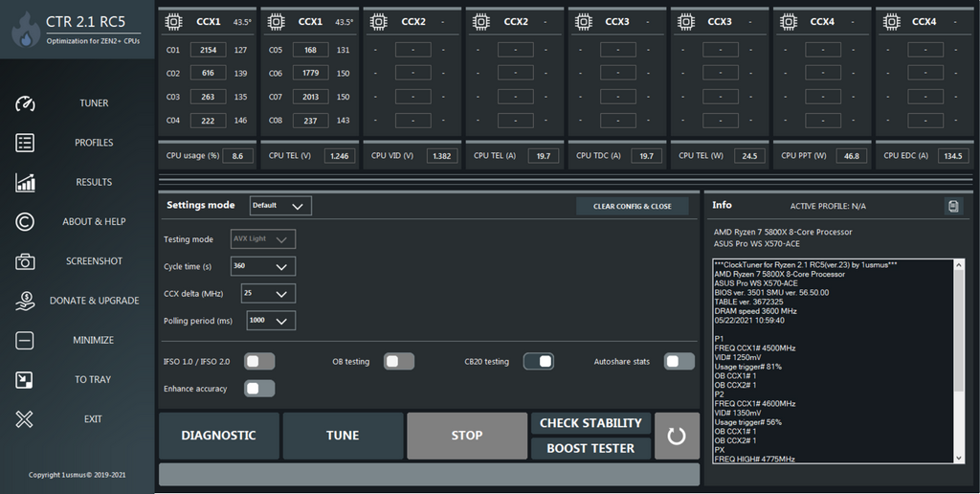Launch BOOST TESTER
This screenshot has height=494, width=980.
(x=590, y=448)
